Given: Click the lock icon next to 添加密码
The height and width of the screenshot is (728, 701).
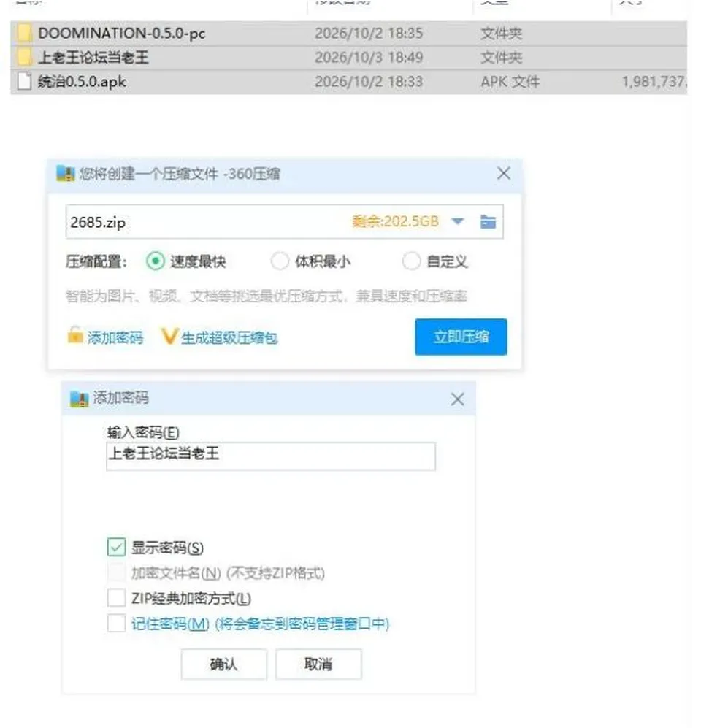Looking at the screenshot, I should 74,335.
